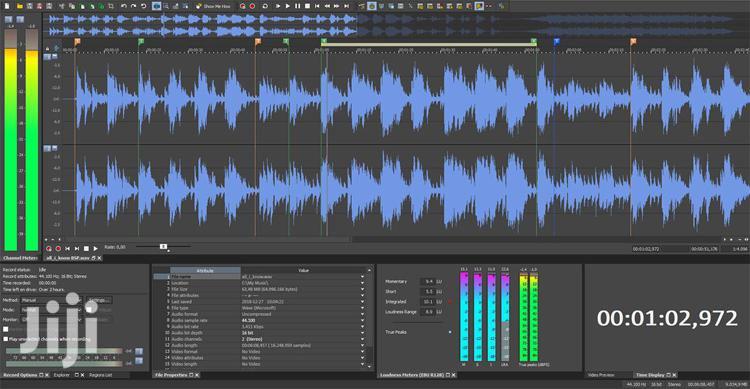Click the selection start time field 00:01:02,972
Screen dimensions: 750x389
646,249
